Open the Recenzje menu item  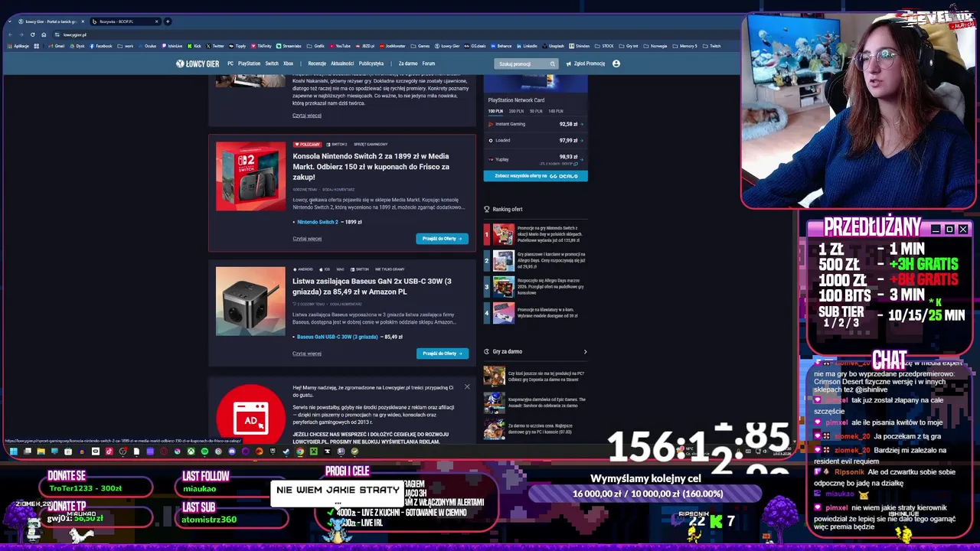(x=317, y=64)
